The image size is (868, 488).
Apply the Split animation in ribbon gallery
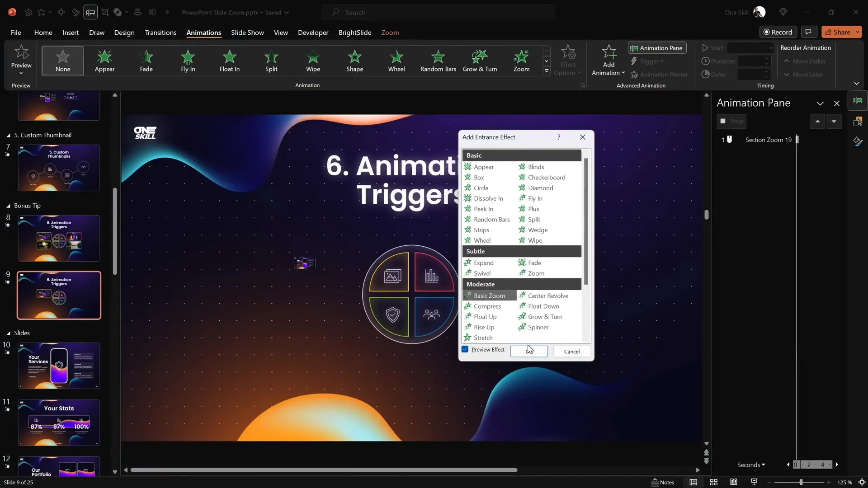[271, 61]
